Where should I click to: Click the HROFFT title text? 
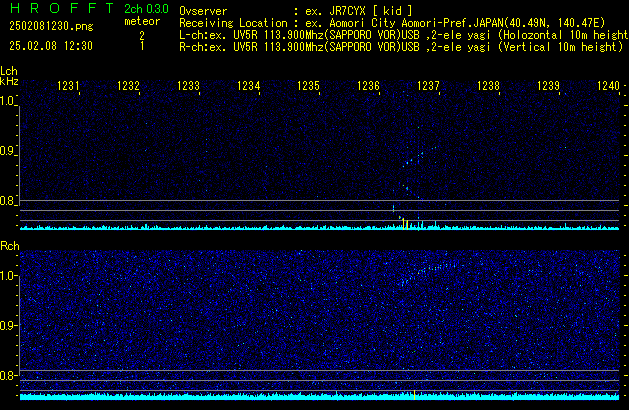coord(62,8)
